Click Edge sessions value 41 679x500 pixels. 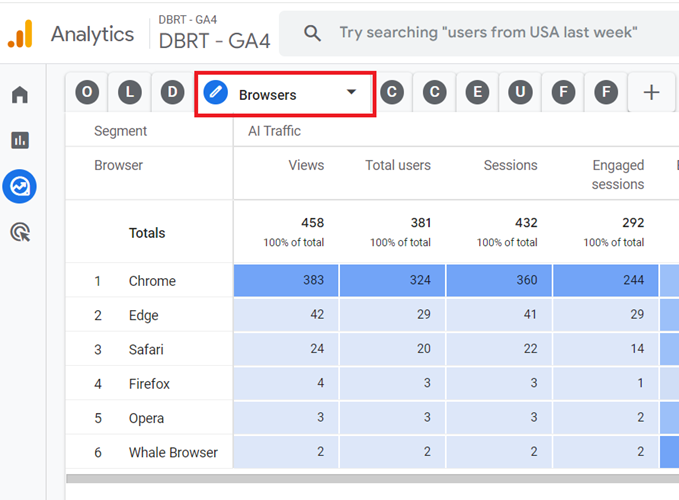(530, 314)
